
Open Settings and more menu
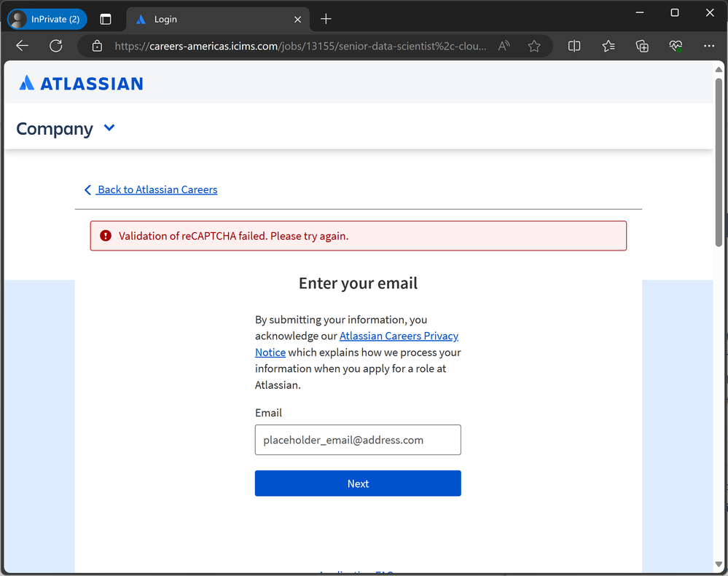[709, 46]
